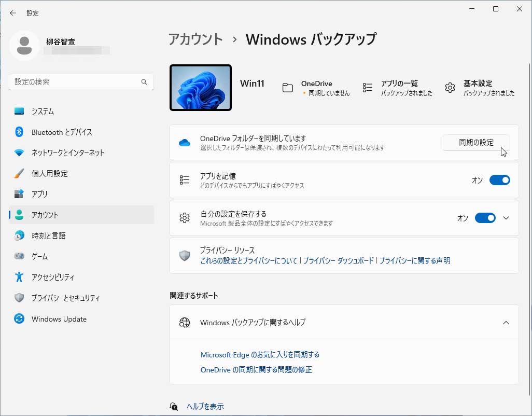Screen dimensions: 532x416
Task: Click the OneDrive folder icon in the status header
Action: point(288,88)
